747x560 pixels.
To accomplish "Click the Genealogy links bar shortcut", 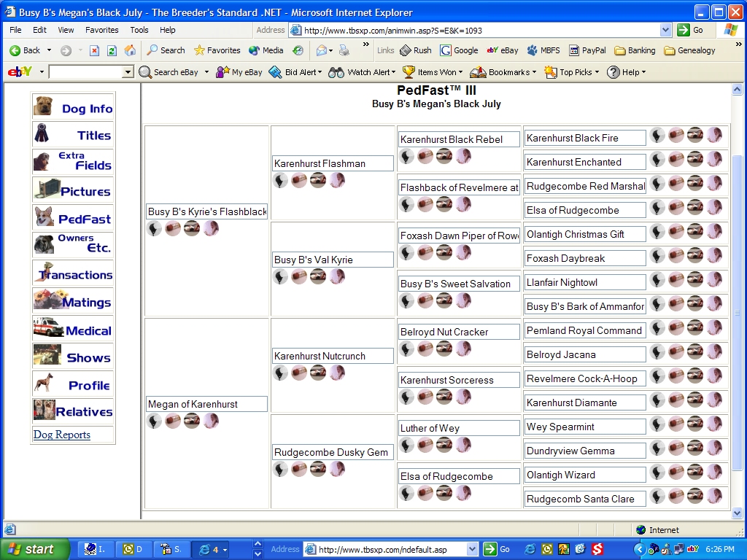I will click(x=689, y=50).
